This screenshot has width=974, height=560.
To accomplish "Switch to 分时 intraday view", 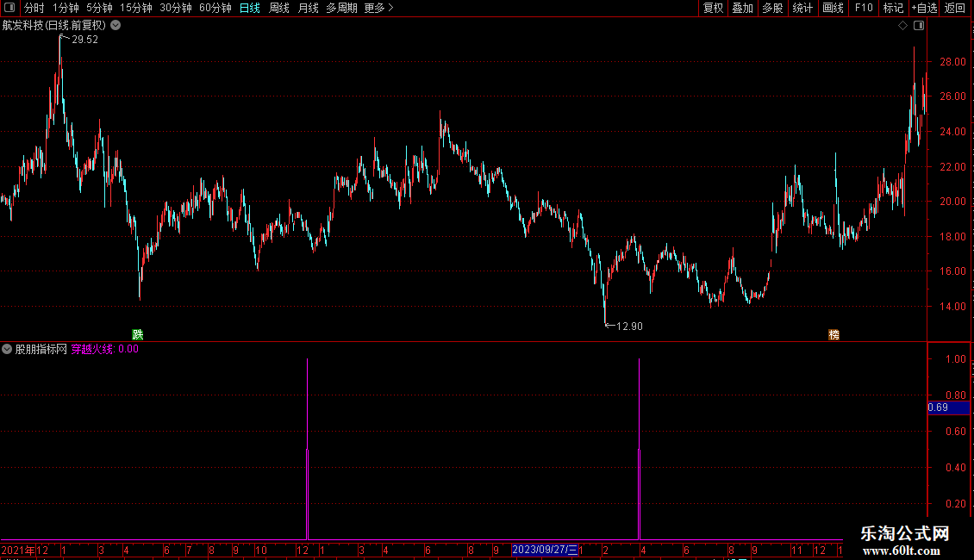I will tap(34, 8).
